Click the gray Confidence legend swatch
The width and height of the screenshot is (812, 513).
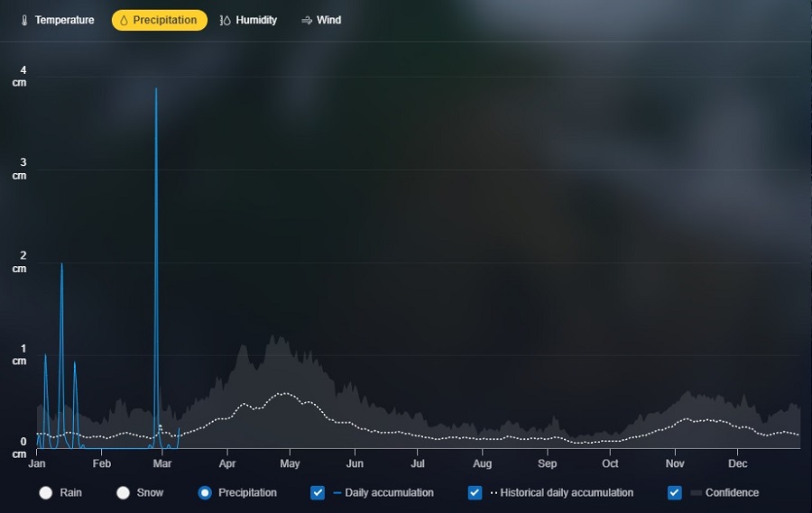click(696, 493)
